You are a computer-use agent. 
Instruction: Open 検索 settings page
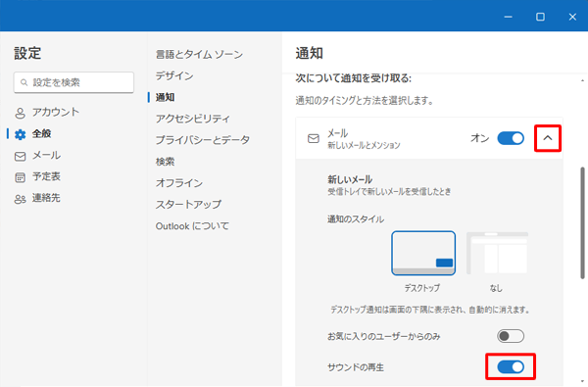(165, 162)
